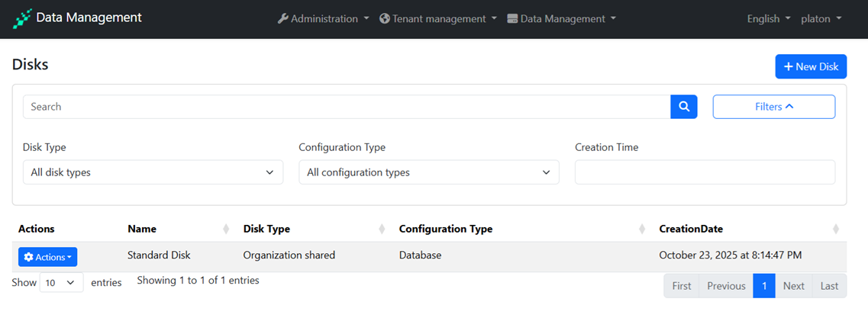Open the Data Management nav menu

coord(561,19)
